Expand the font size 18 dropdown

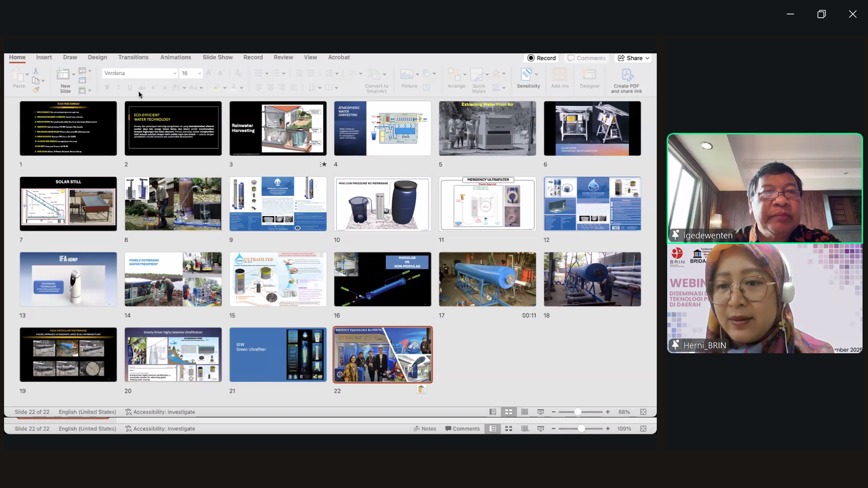(199, 73)
